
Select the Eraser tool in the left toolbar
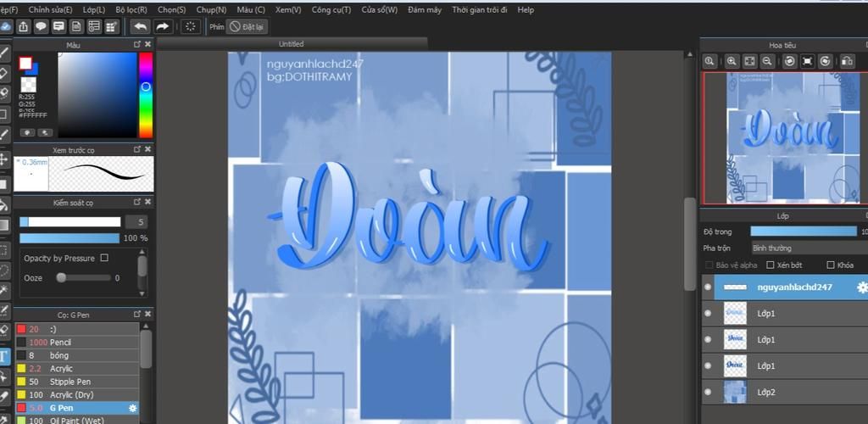[x=4, y=74]
